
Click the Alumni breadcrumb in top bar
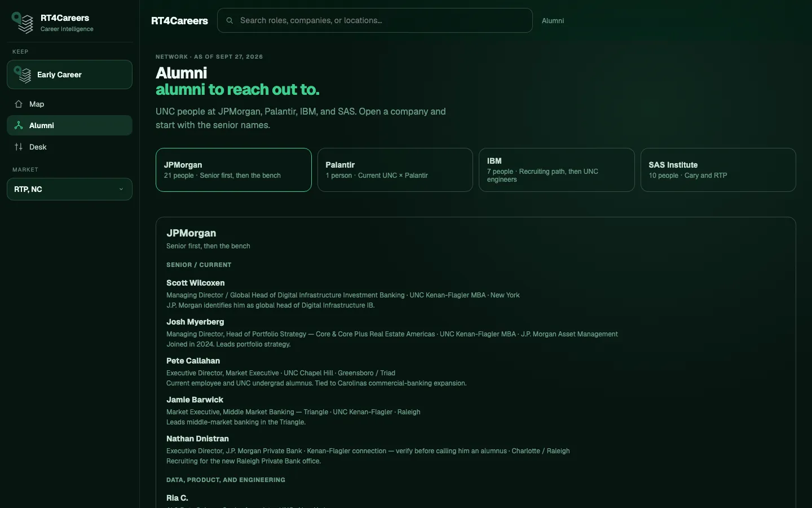click(x=553, y=21)
